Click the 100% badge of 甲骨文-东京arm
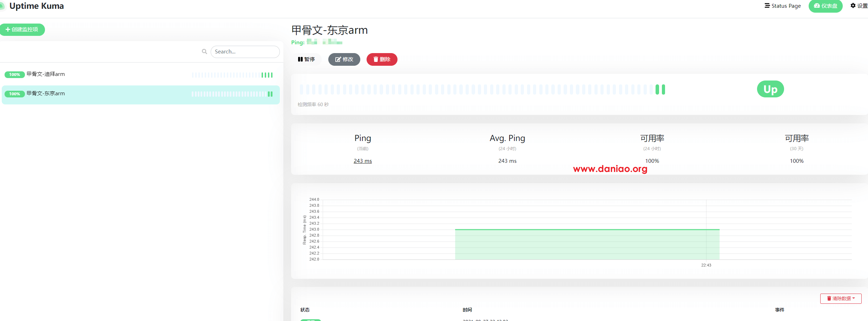 pyautogui.click(x=14, y=94)
